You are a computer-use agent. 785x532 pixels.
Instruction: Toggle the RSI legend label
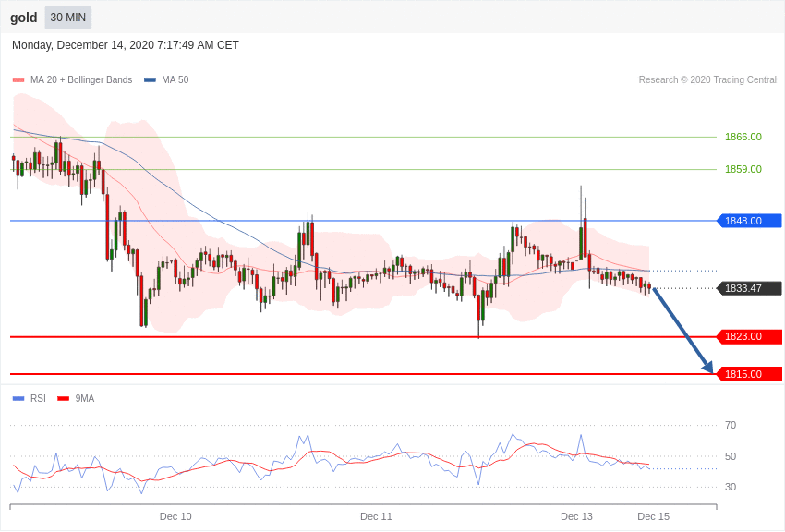[38, 398]
